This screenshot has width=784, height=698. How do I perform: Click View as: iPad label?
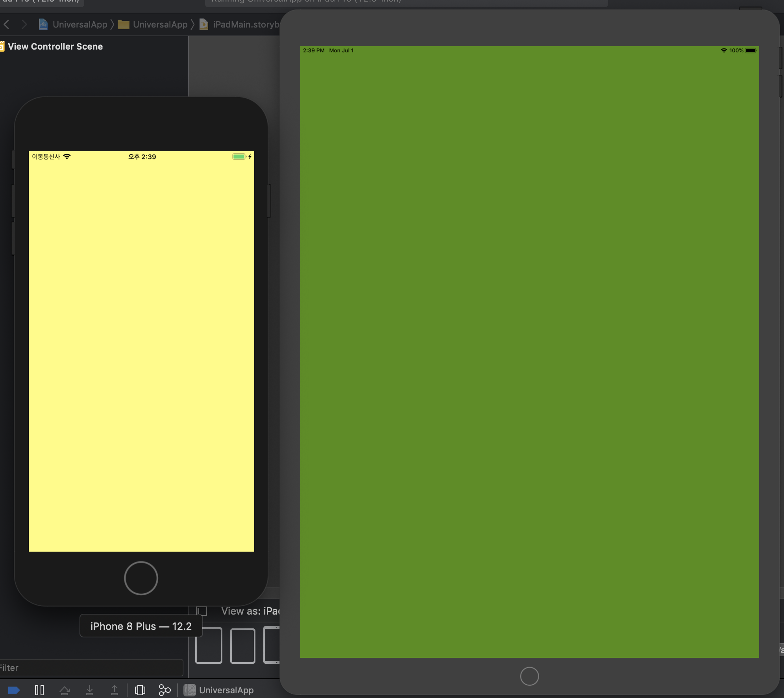click(x=250, y=611)
